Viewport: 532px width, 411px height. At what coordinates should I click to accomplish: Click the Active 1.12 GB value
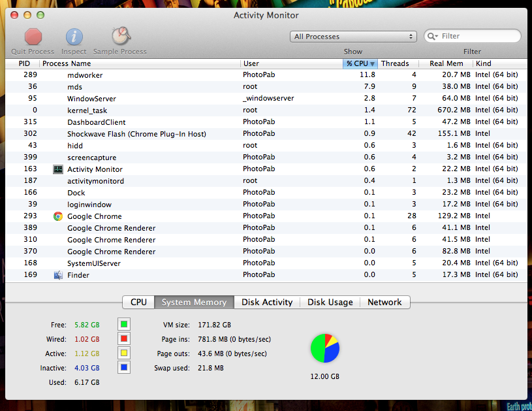(x=87, y=353)
